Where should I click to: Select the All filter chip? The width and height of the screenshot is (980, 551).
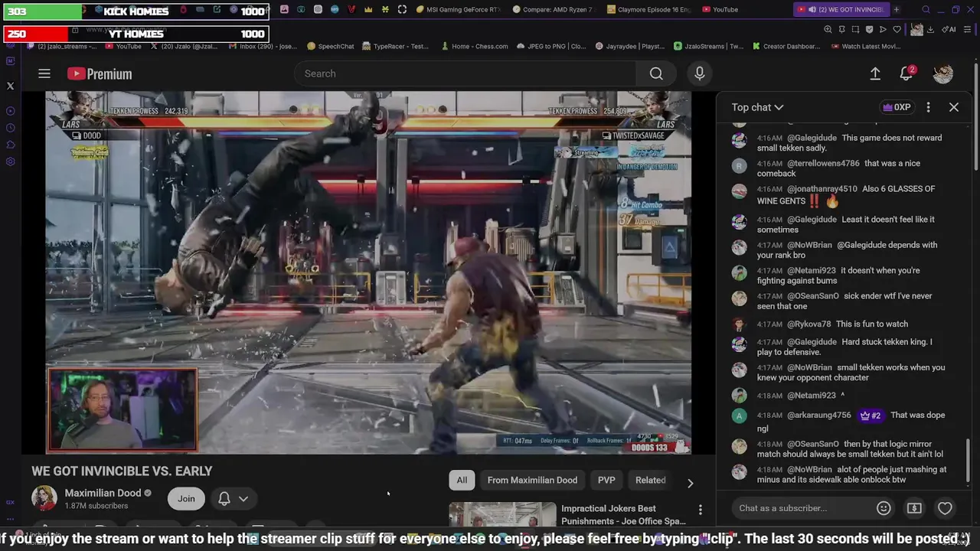(x=462, y=480)
